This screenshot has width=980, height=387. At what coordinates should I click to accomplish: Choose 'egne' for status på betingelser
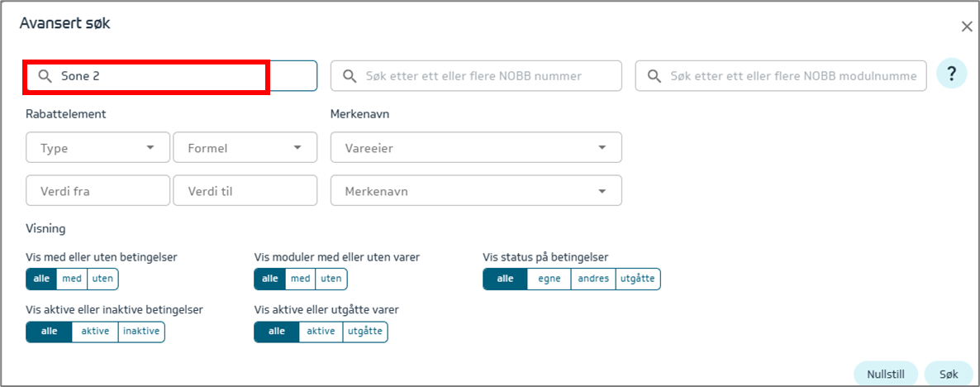point(549,279)
